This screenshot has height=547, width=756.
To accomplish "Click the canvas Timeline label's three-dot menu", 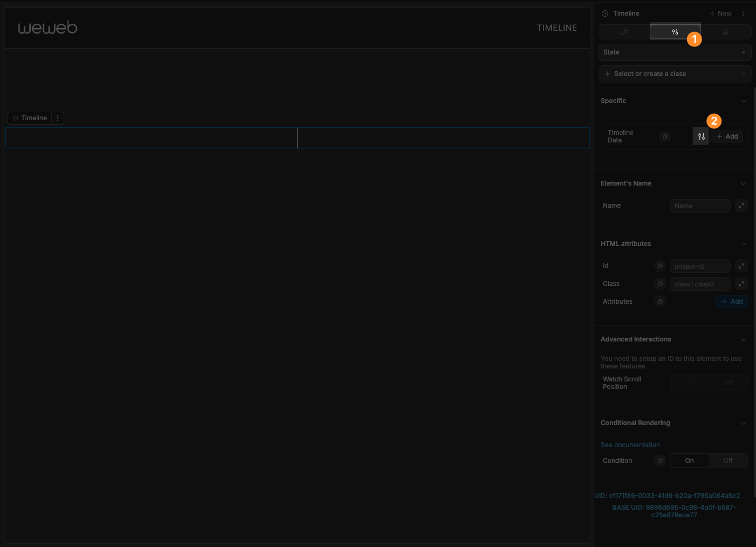I will click(x=58, y=118).
